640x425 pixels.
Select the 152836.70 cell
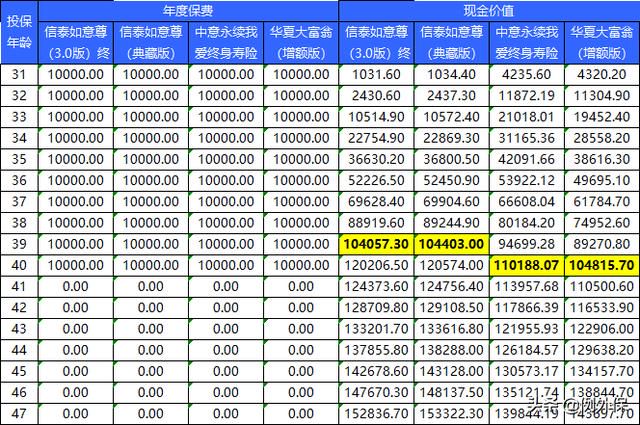pyautogui.click(x=376, y=414)
